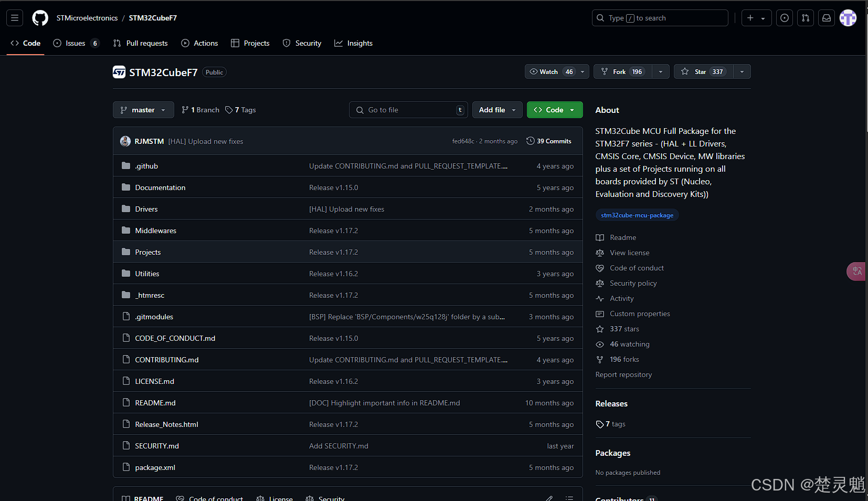Switch to the Issues tab
Viewport: 868px width, 501px height.
coord(76,43)
